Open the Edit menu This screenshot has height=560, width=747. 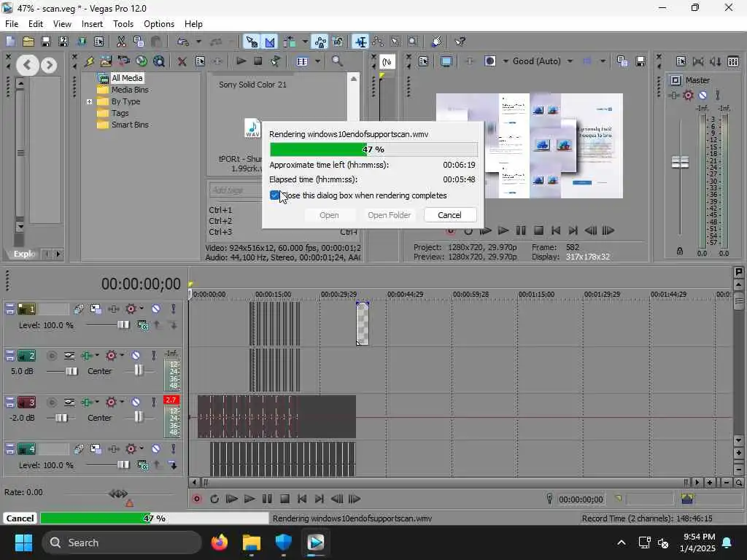[35, 24]
